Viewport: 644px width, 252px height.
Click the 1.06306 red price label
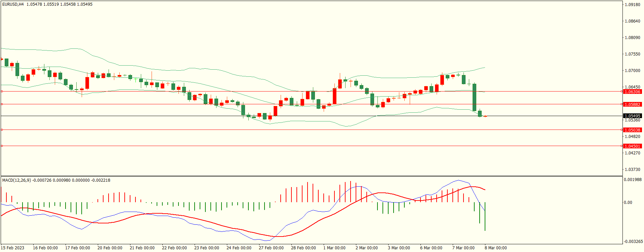pyautogui.click(x=632, y=92)
